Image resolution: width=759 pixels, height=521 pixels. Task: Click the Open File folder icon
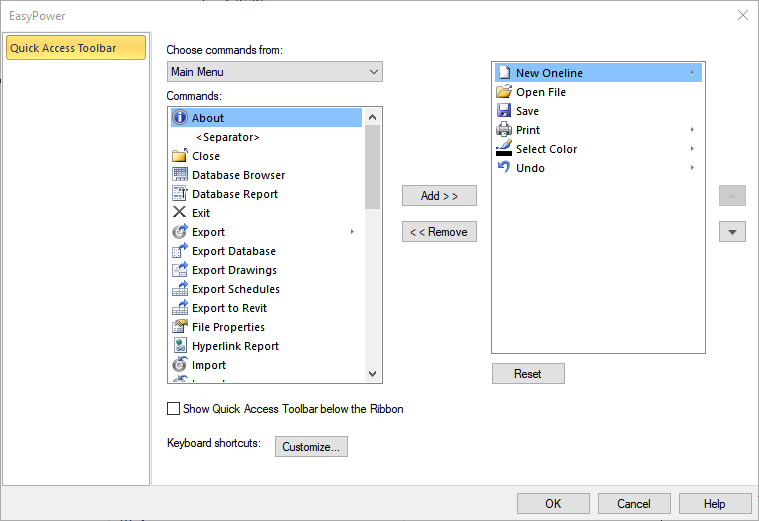coord(504,92)
